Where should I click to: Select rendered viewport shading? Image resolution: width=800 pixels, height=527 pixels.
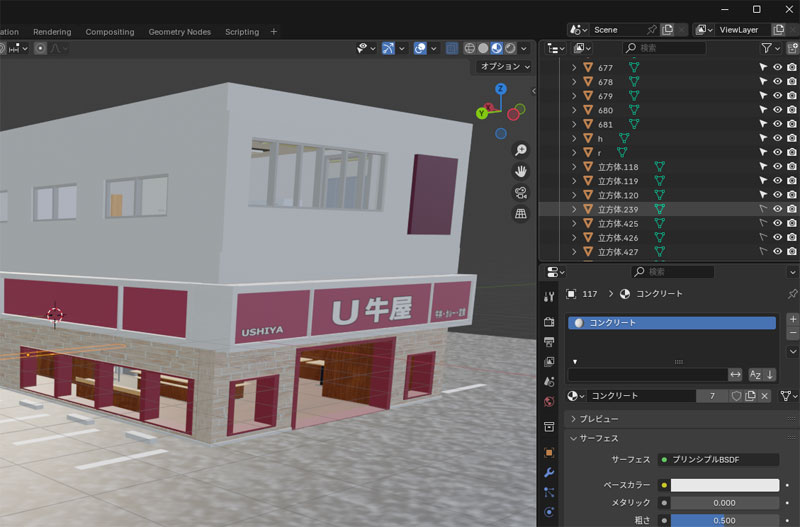(510, 48)
